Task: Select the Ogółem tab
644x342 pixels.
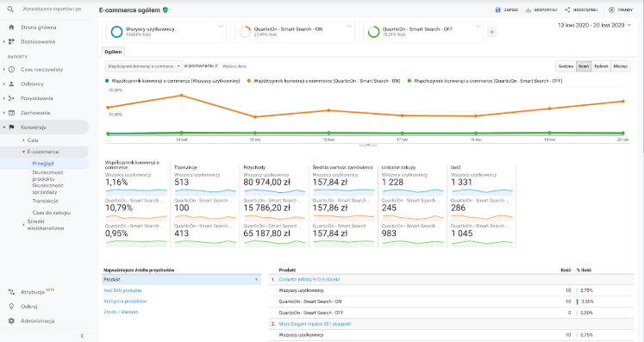Action: [x=113, y=53]
